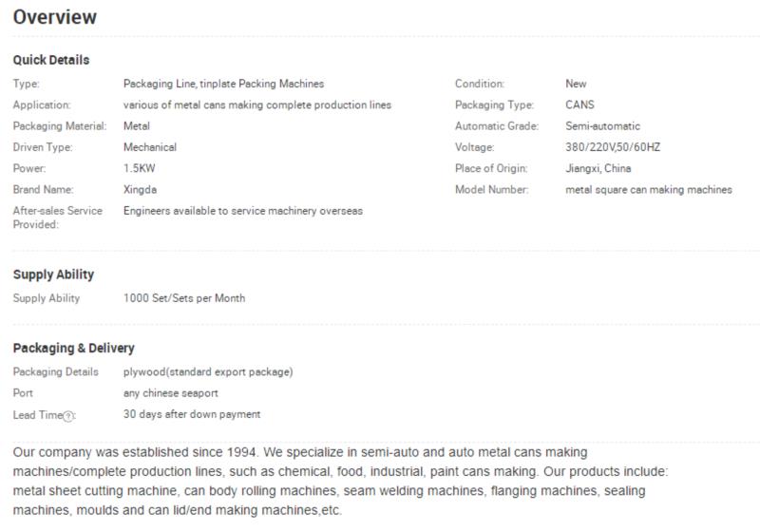Click the Lead Time help question-mark icon
The width and height of the screenshot is (760, 532).
point(68,416)
